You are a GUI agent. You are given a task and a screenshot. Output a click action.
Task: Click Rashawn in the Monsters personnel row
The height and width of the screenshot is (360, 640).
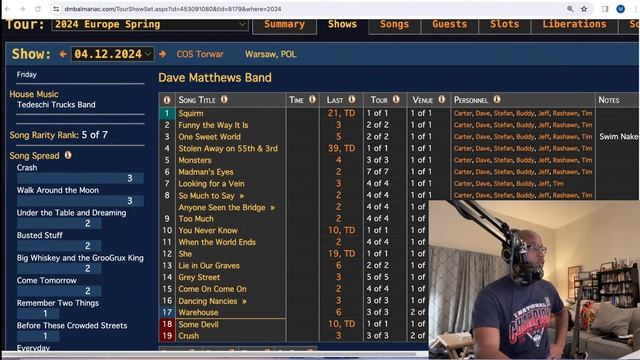coord(565,160)
